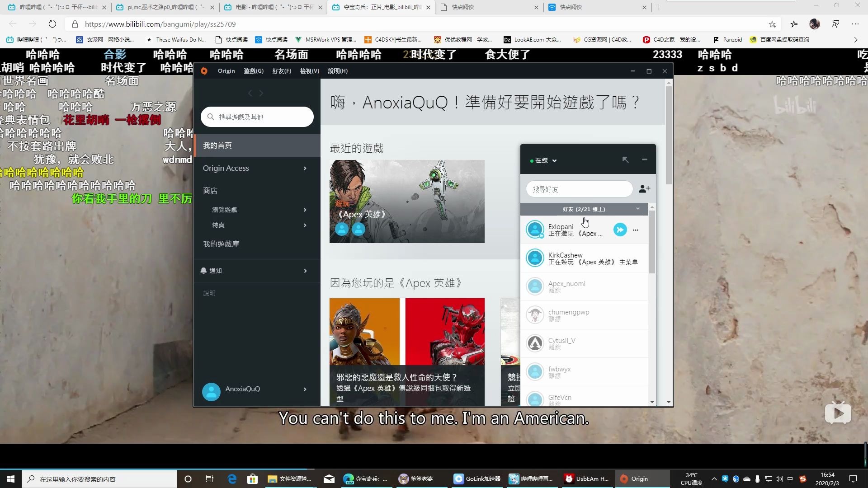Open a new browser tab
Image resolution: width=868 pixels, height=488 pixels.
tap(659, 7)
